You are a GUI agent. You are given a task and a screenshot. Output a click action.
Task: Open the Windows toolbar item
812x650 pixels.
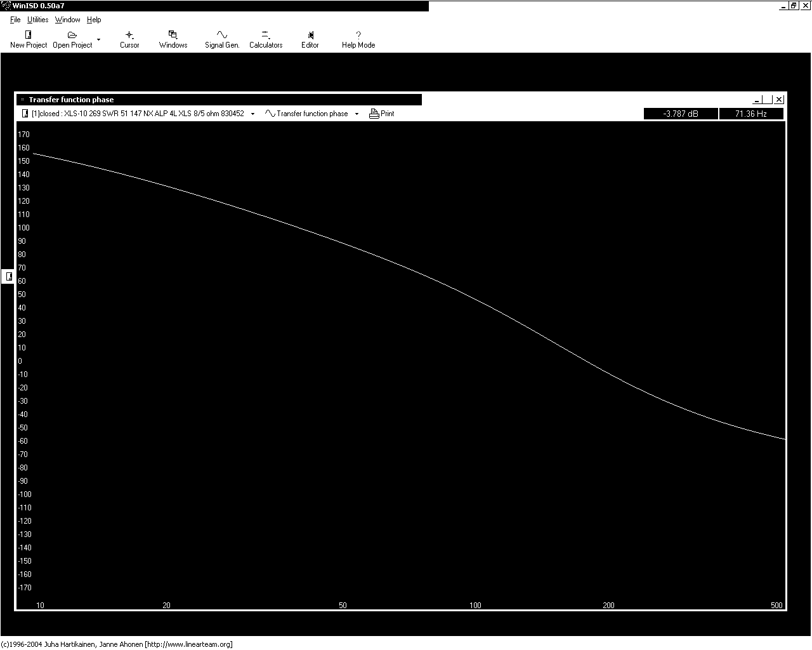(173, 39)
